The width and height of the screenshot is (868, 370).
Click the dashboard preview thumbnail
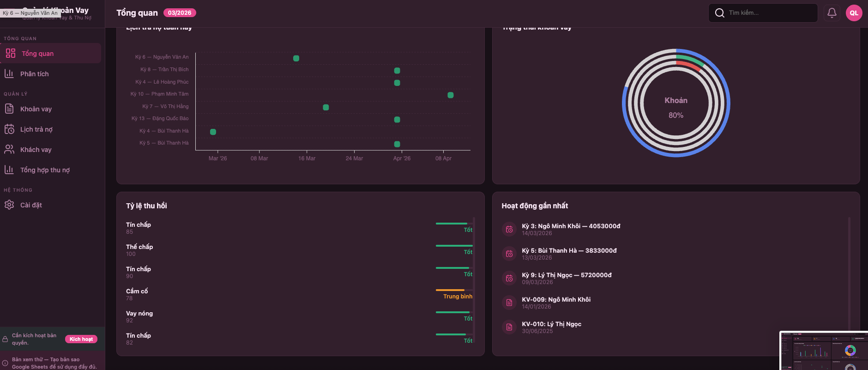823,351
